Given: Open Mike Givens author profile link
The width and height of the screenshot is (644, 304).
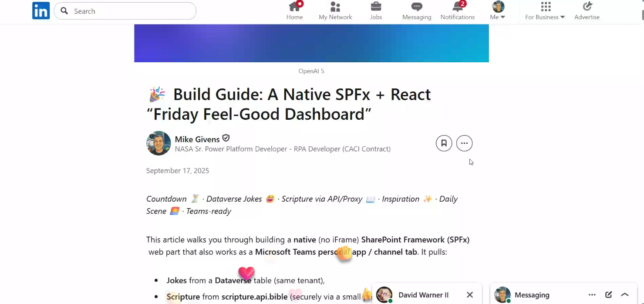Looking at the screenshot, I should [197, 139].
